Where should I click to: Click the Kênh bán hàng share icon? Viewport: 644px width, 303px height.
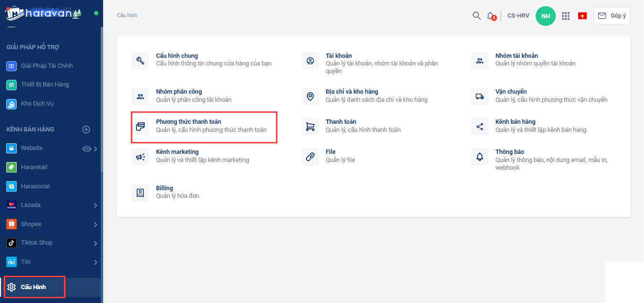480,127
